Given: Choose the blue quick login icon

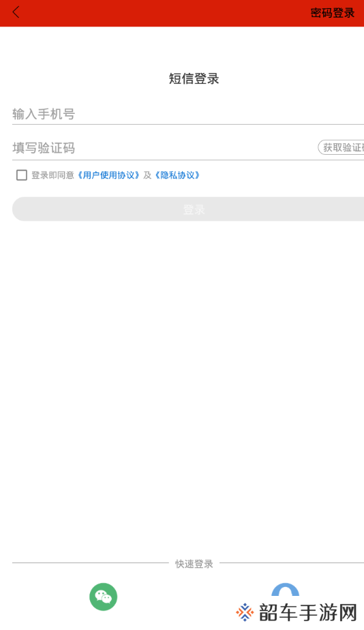Looking at the screenshot, I should click(285, 589).
